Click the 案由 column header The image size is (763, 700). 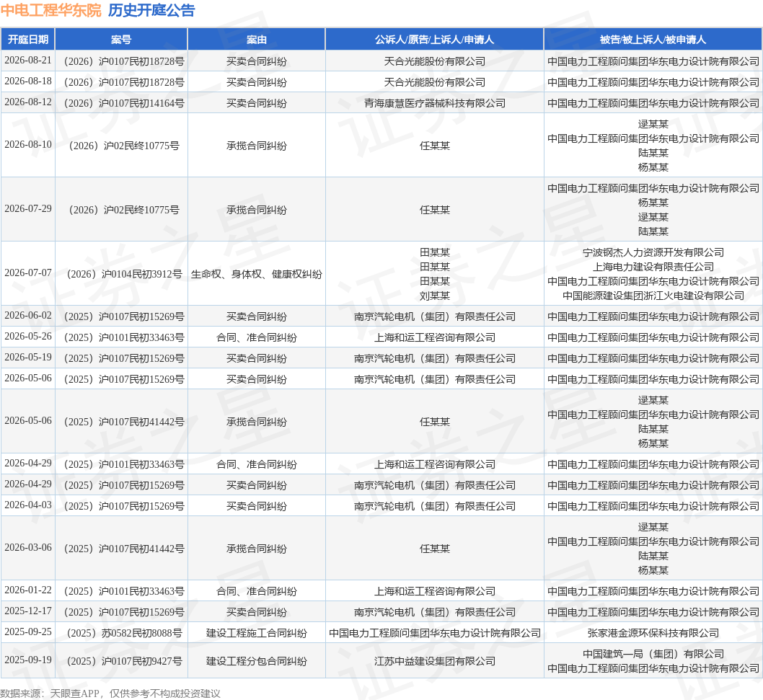(x=257, y=40)
